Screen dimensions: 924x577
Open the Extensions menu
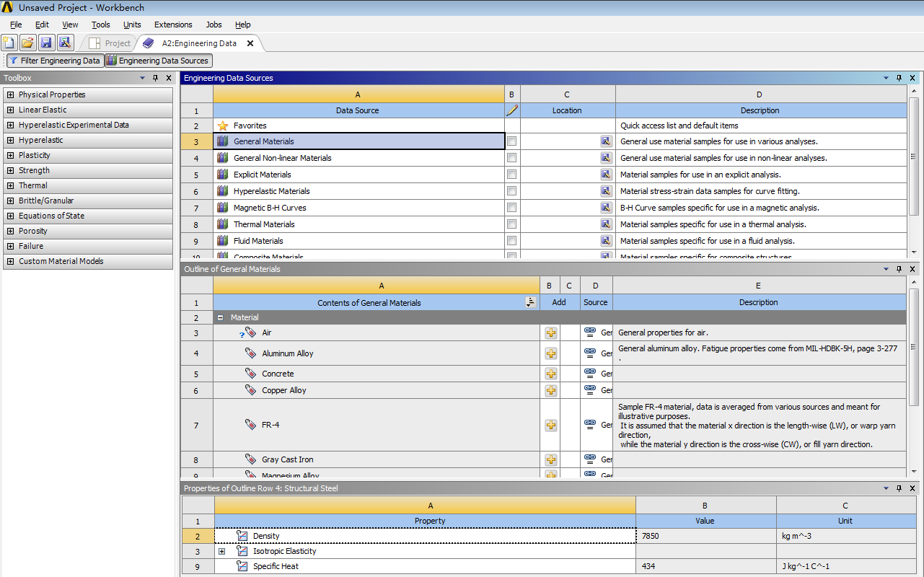pos(173,25)
